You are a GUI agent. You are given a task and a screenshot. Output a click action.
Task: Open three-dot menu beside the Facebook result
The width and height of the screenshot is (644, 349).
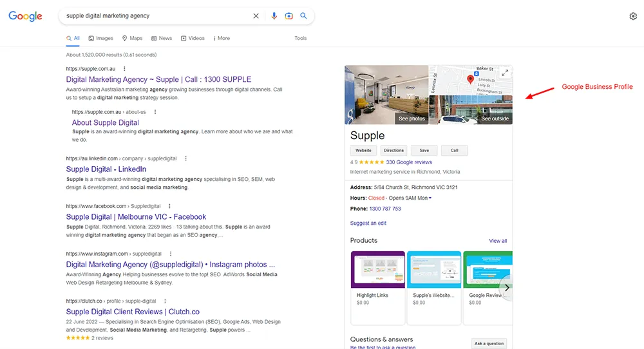pyautogui.click(x=169, y=206)
